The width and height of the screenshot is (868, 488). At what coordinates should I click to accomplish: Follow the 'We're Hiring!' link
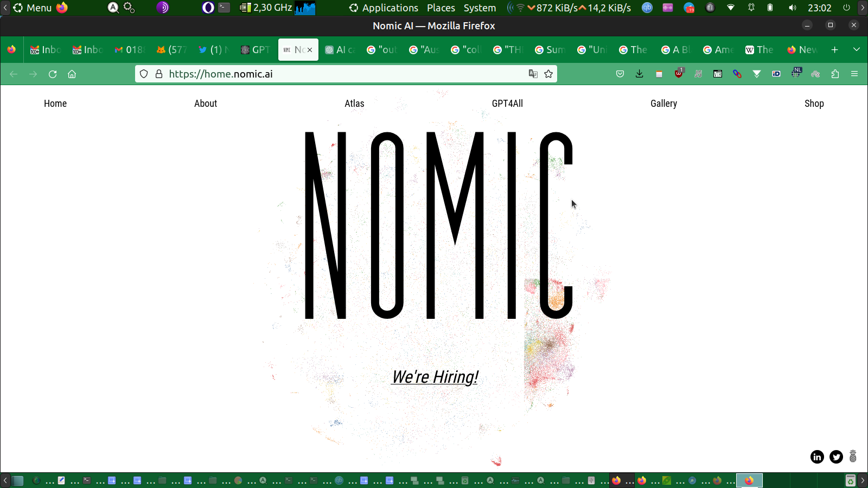point(435,377)
